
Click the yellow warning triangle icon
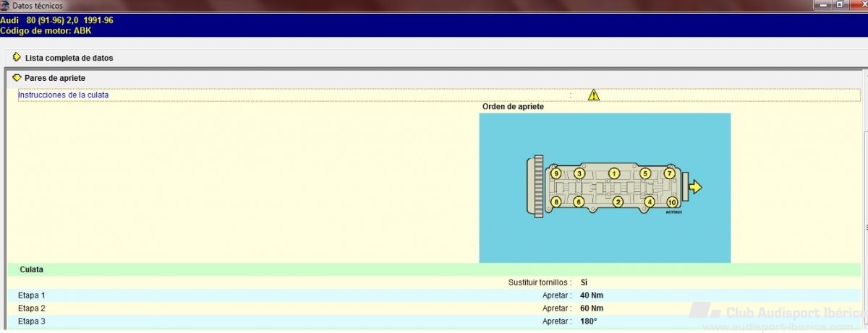tap(594, 95)
